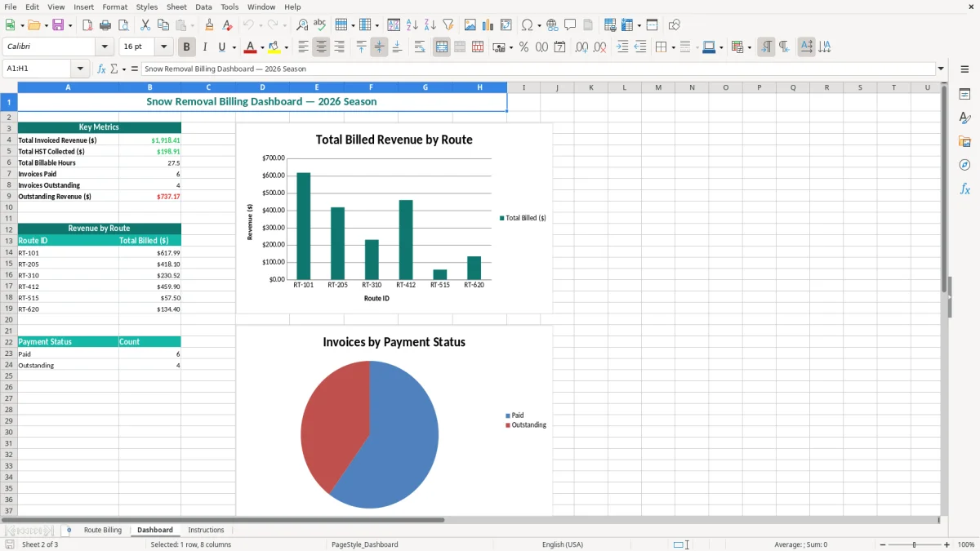Screen dimensions: 980x551
Task: Click Clear Direct Formatting icon
Action: (x=228, y=25)
